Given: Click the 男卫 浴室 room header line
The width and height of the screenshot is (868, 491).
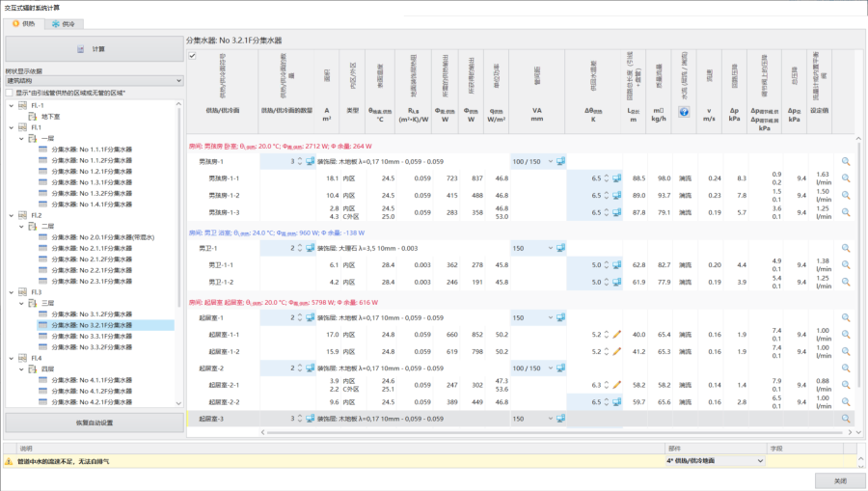Looking at the screenshot, I should coord(277,233).
